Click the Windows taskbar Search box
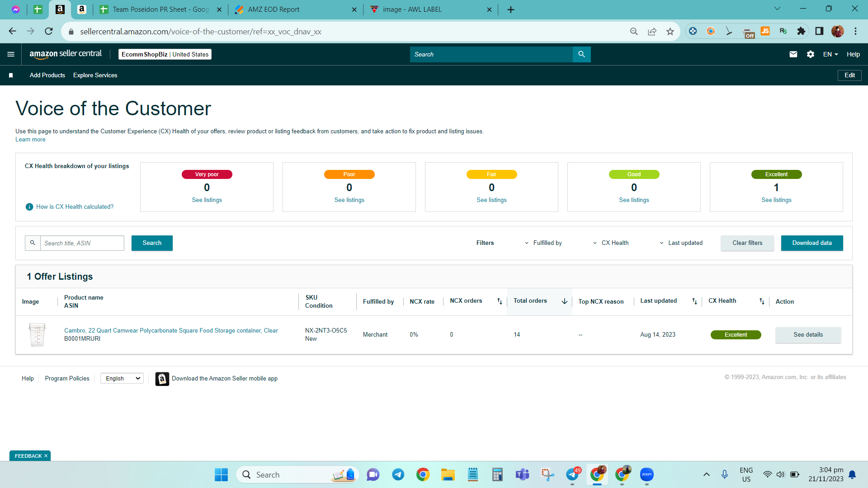Viewport: 868px width, 488px height. pyautogui.click(x=297, y=474)
